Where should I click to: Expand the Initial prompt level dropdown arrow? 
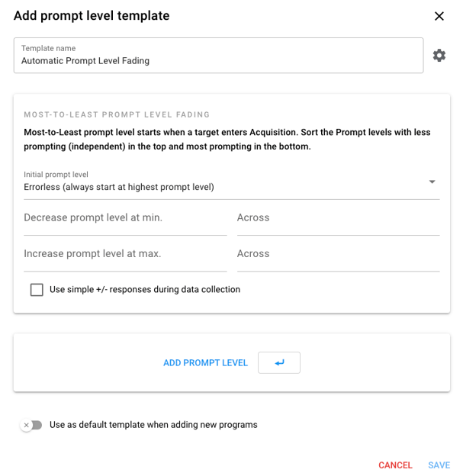(x=432, y=182)
